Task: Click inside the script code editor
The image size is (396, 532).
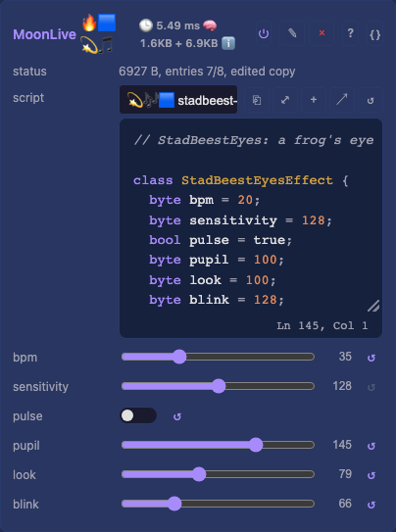Action: pyautogui.click(x=251, y=228)
